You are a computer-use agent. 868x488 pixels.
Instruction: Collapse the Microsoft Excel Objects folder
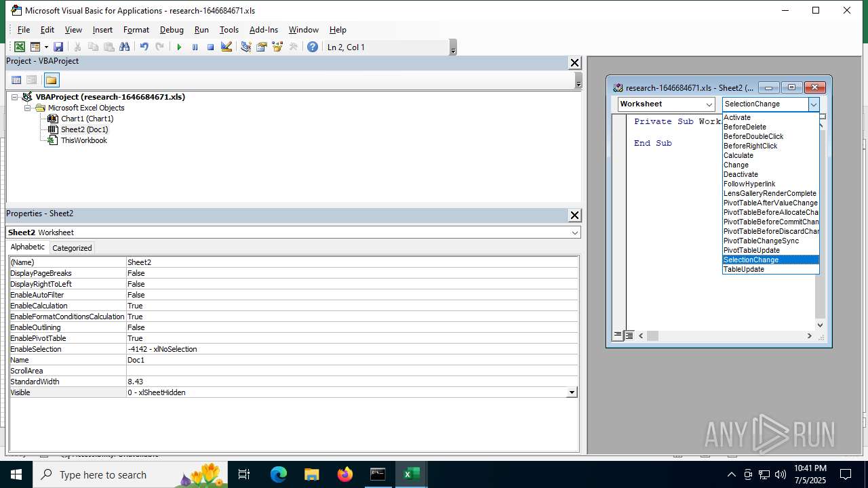pyautogui.click(x=28, y=108)
